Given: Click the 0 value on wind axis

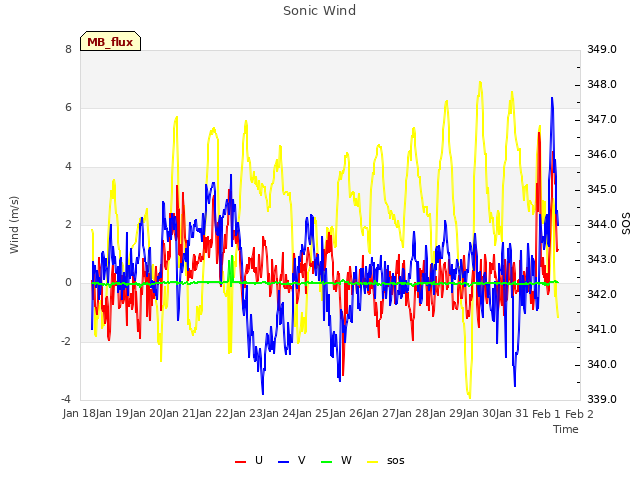Looking at the screenshot, I should pyautogui.click(x=68, y=282).
